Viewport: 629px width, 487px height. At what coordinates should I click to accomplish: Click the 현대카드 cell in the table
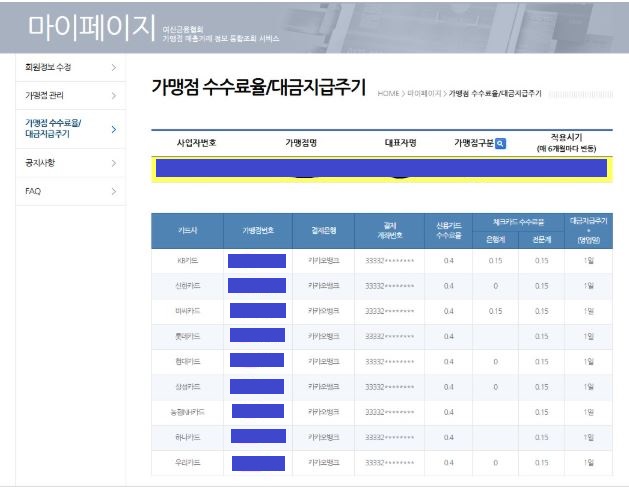187,361
